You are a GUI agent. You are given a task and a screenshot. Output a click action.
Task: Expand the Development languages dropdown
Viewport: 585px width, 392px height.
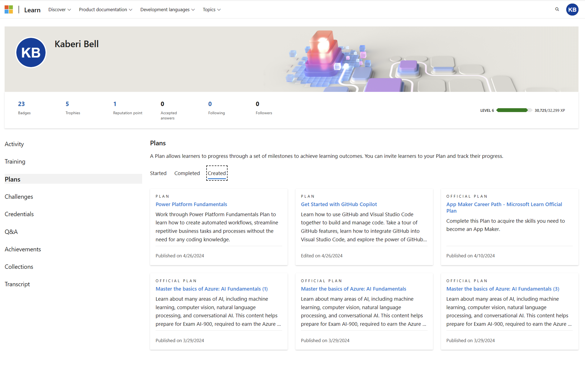(167, 9)
